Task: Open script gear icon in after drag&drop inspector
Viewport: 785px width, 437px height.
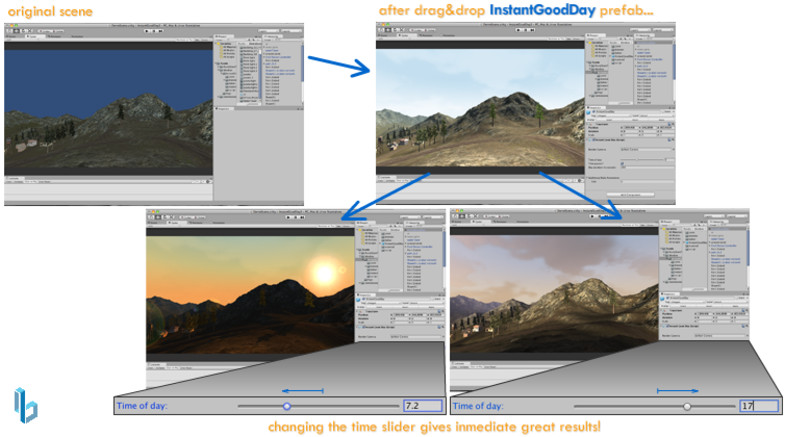Action: pyautogui.click(x=672, y=140)
